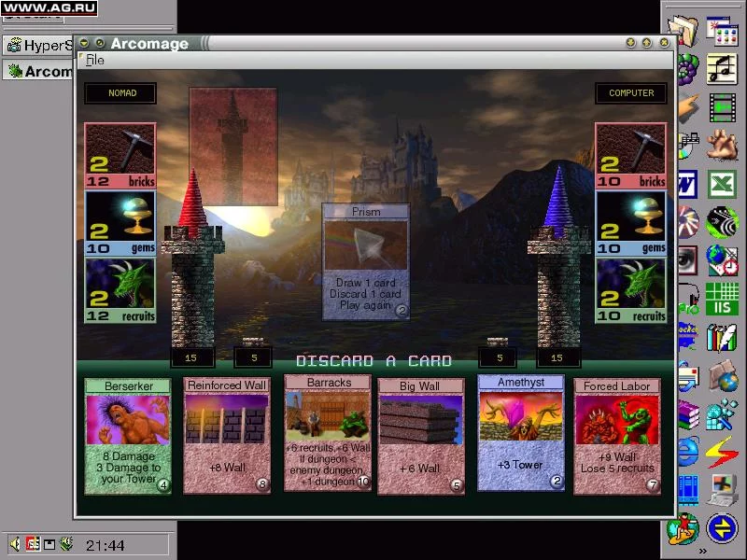The width and height of the screenshot is (747, 560).
Task: Click COMPUTER's tower height value 15
Action: coord(557,357)
